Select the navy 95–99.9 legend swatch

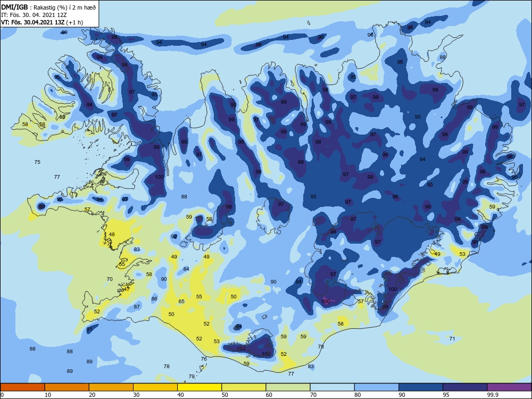click(465, 387)
